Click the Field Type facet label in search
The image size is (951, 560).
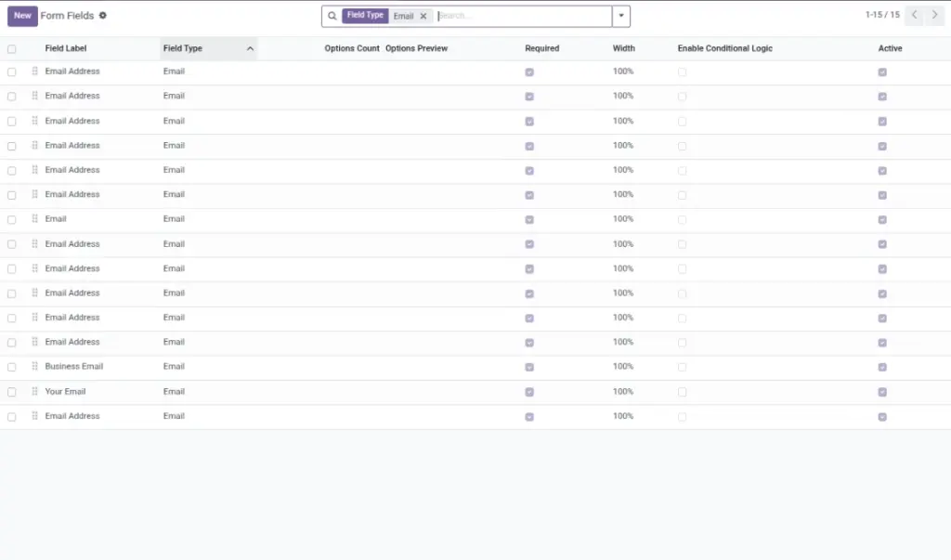(x=365, y=15)
